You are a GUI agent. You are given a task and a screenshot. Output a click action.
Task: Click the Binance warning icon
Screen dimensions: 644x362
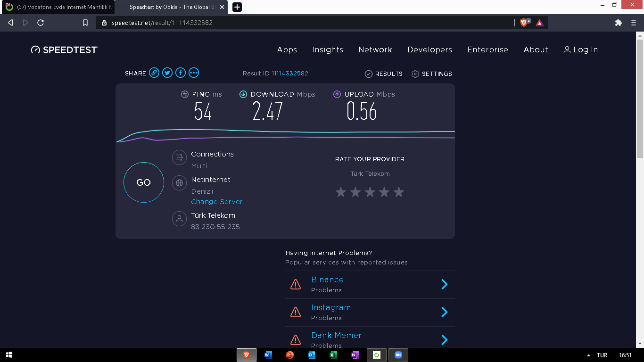[296, 284]
